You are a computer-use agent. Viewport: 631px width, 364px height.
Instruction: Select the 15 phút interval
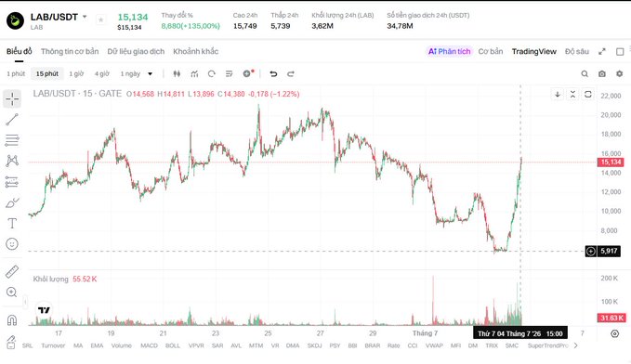pos(47,74)
